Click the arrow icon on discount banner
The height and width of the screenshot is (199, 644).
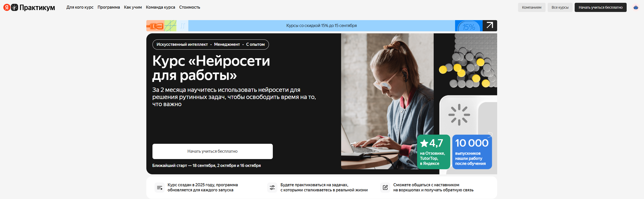490,25
